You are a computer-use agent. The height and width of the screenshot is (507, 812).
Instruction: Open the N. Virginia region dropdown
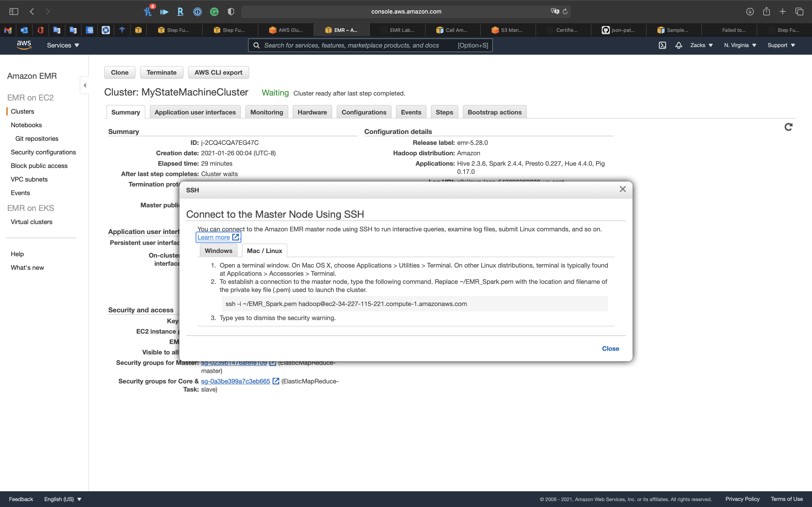(740, 45)
